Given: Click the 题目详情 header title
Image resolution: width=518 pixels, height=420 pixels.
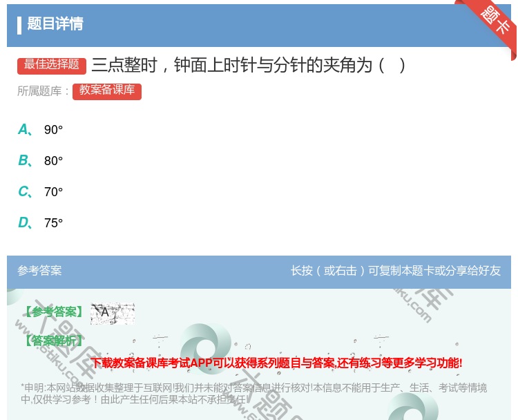Looking at the screenshot, I should point(55,24).
